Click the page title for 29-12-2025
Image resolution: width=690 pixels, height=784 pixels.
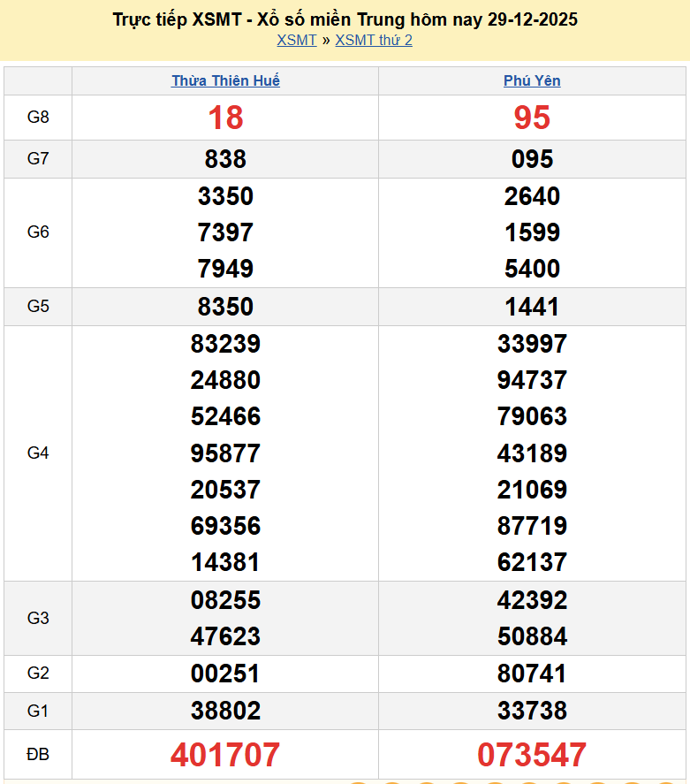click(345, 19)
